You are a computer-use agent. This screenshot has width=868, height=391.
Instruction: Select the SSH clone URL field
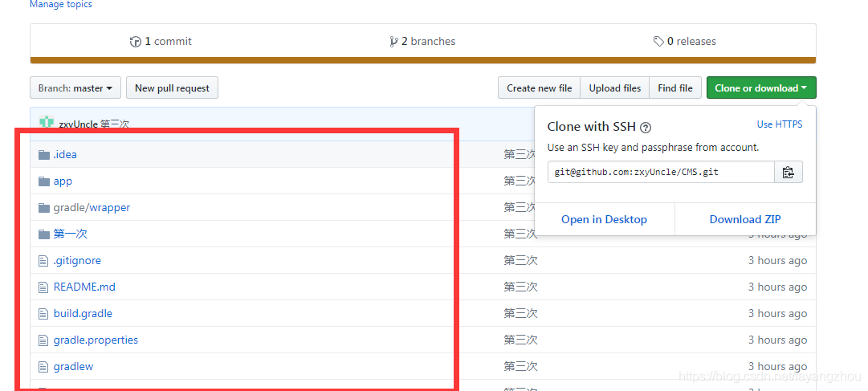pos(661,173)
